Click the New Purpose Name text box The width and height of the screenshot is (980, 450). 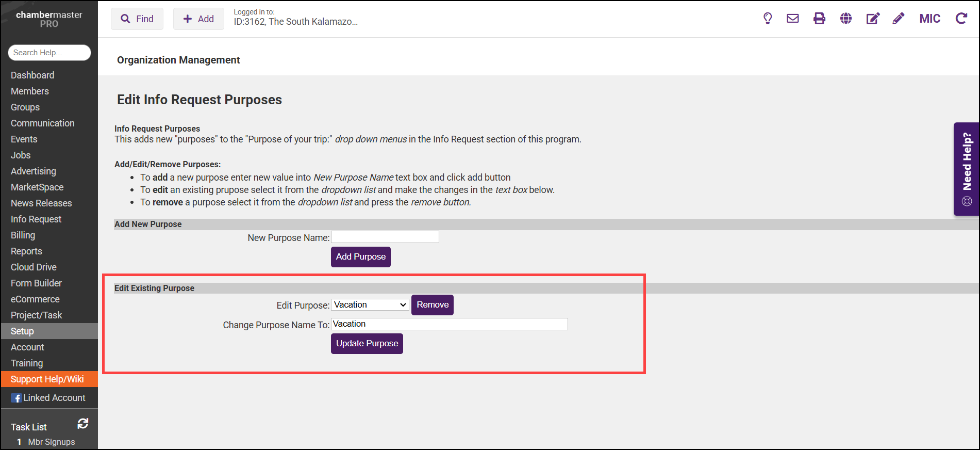[x=385, y=237]
